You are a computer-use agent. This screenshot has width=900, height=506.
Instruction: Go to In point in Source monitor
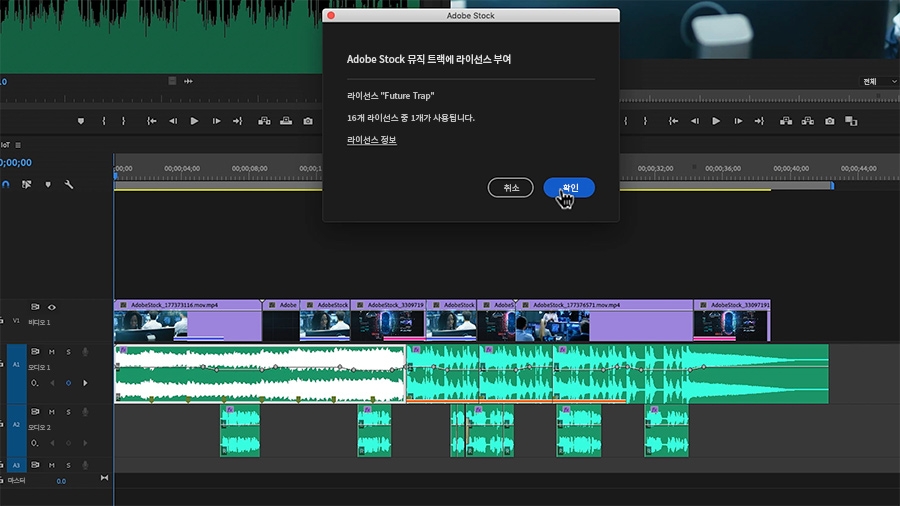(x=152, y=121)
